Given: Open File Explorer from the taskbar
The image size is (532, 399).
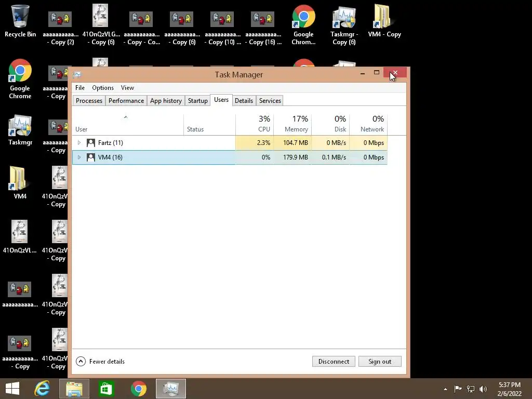Looking at the screenshot, I should coord(74,389).
